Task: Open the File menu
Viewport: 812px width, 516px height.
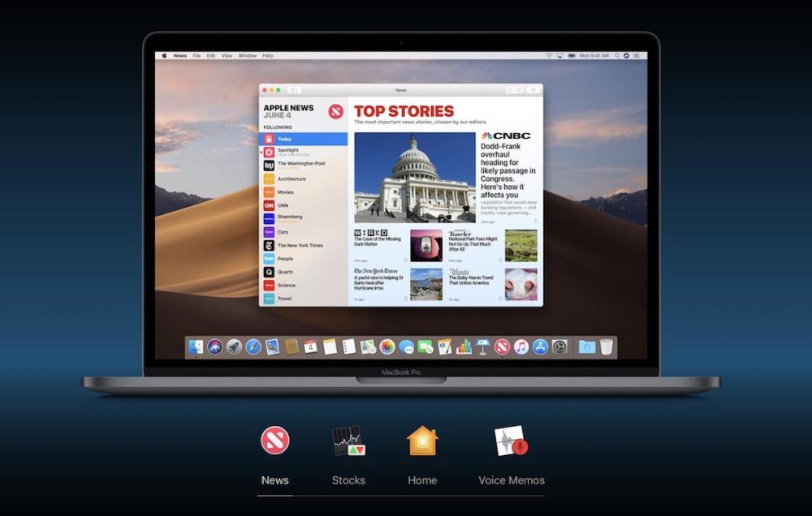Action: [197, 55]
